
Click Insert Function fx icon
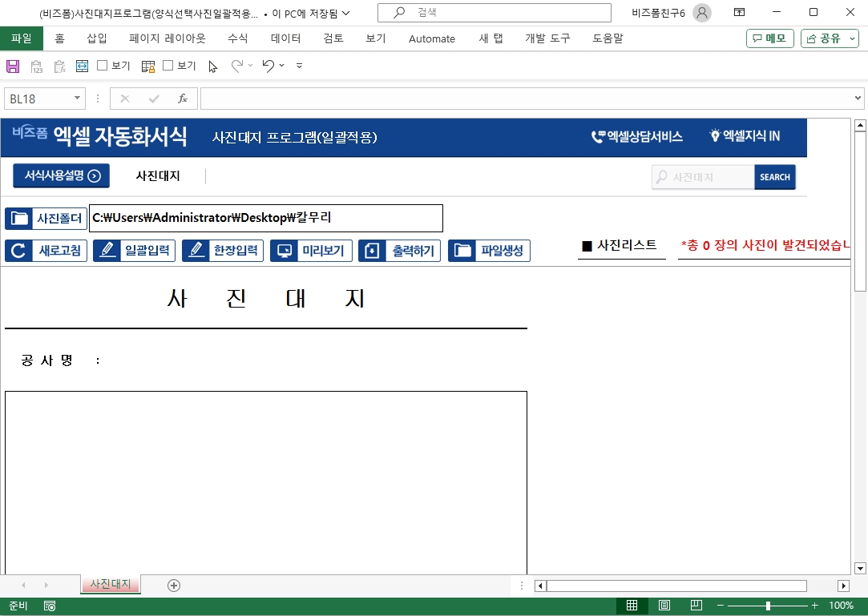(183, 99)
